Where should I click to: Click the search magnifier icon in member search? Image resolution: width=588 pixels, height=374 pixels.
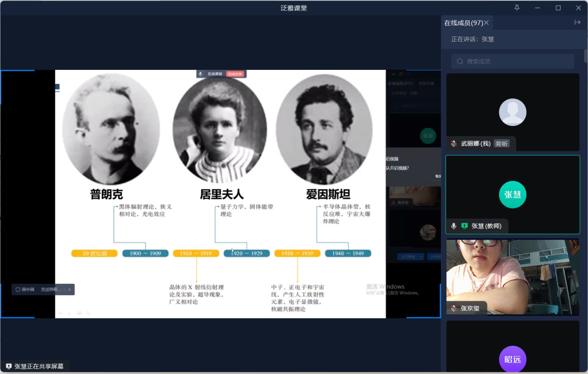[x=460, y=61]
